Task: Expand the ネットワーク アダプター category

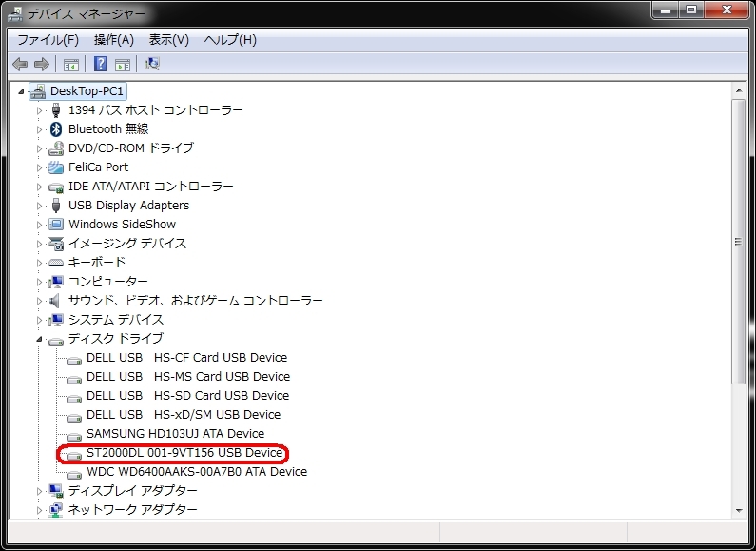Action: click(x=40, y=510)
